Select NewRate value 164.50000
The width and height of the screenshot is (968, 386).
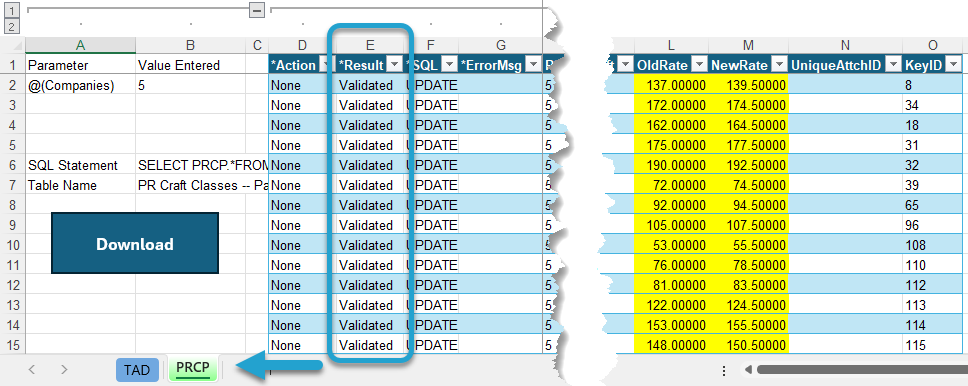pos(748,125)
